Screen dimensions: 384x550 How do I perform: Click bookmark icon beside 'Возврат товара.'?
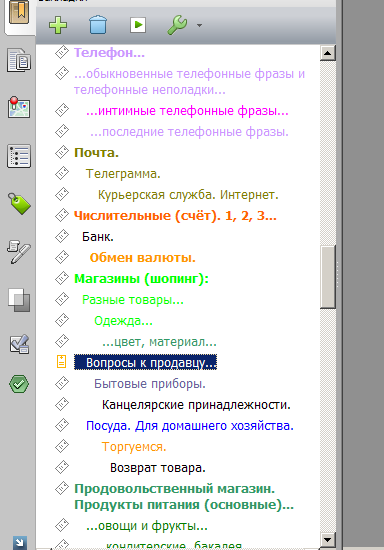pyautogui.click(x=62, y=468)
